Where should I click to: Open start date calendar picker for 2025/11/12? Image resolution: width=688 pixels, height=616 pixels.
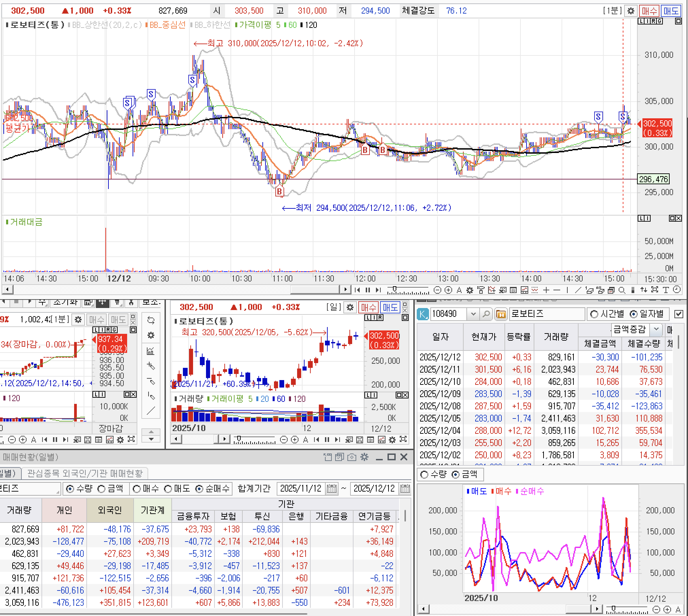[x=331, y=489]
